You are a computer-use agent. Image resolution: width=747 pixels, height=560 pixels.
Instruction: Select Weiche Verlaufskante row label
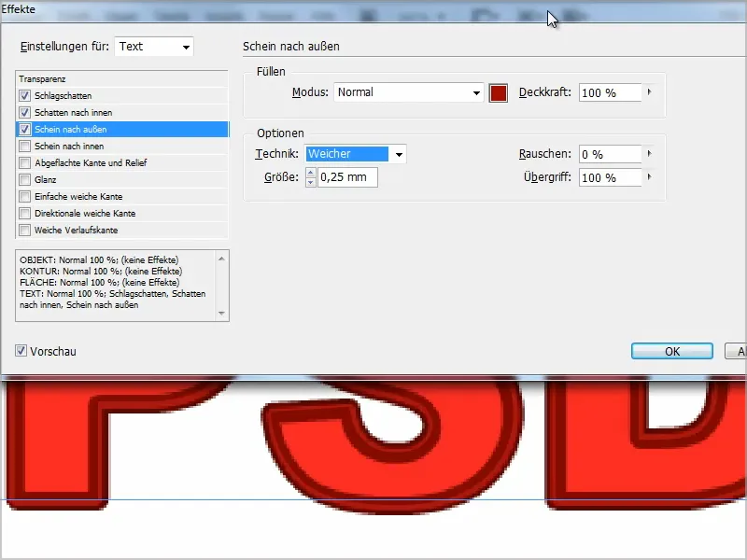tap(77, 230)
